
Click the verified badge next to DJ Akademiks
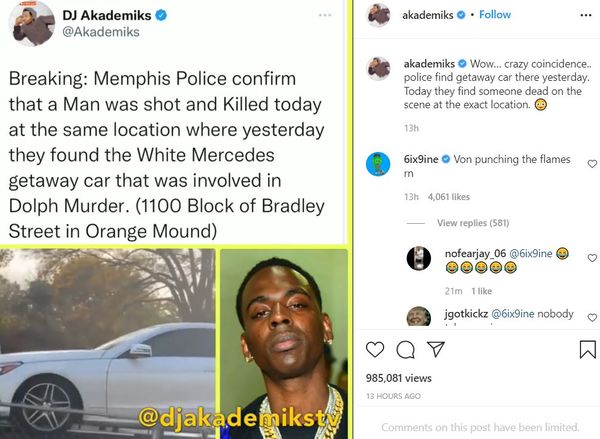pos(161,15)
